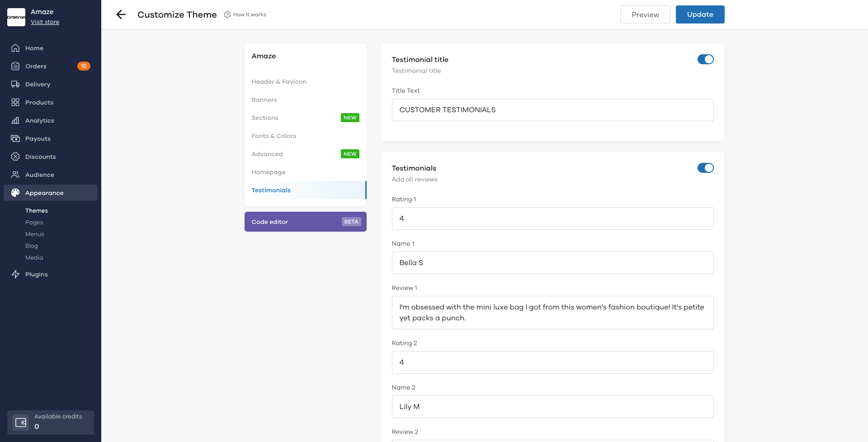
Task: Click the Products sidebar label
Action: (x=39, y=102)
